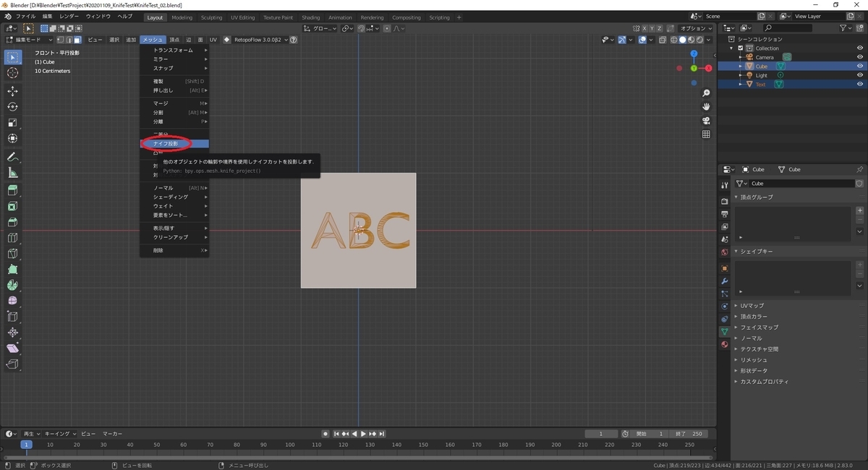Open the Material properties tab
This screenshot has height=470, width=868.
724,344
